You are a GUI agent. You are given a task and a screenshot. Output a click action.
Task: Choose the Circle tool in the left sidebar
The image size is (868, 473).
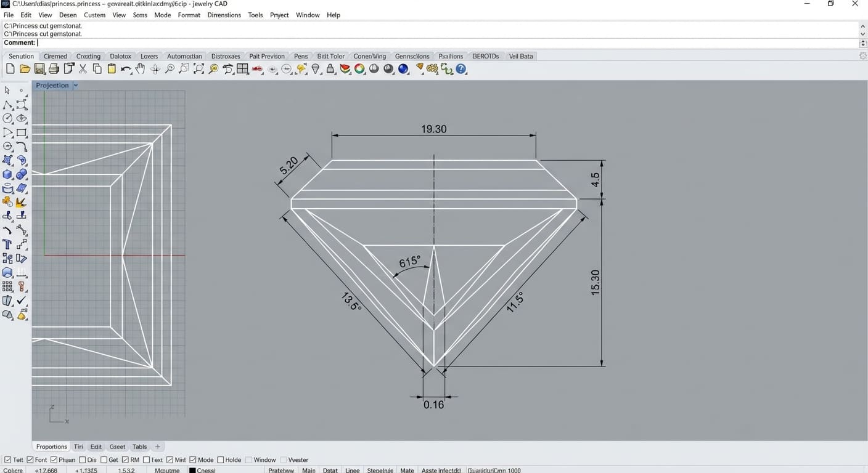8,118
